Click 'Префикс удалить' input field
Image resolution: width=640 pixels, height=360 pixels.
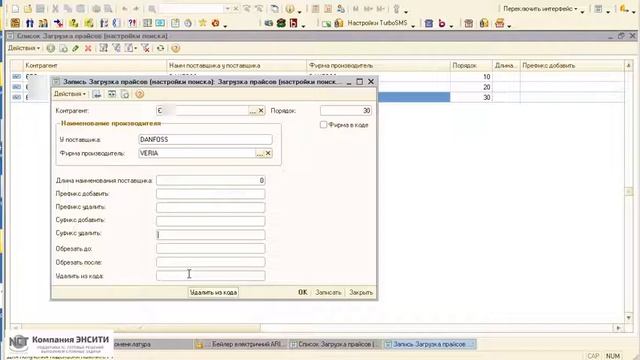211,207
